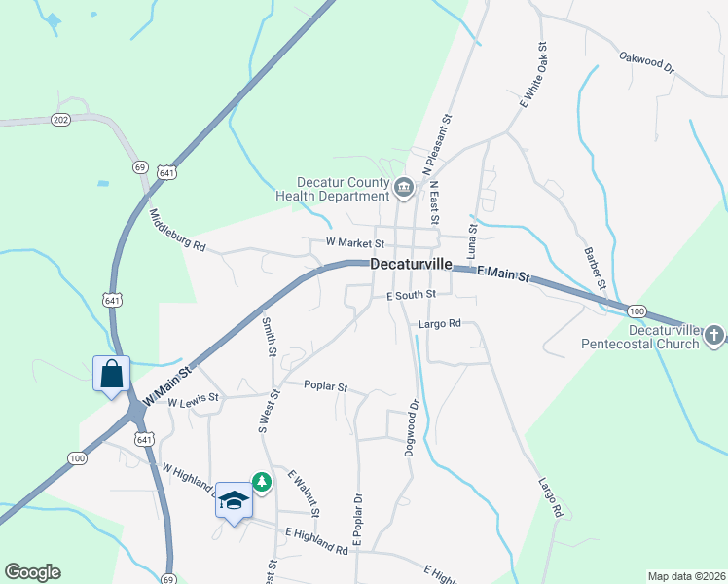The image size is (728, 584).
Task: Click the Middleburg Rd label
Action: pyautogui.click(x=177, y=231)
